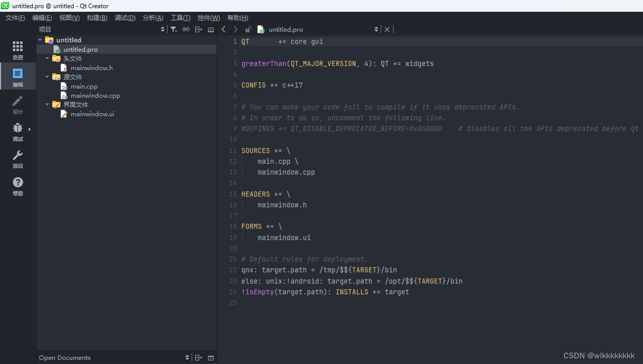Select mainwindow.cpp in project tree
The width and height of the screenshot is (643, 364).
click(95, 96)
